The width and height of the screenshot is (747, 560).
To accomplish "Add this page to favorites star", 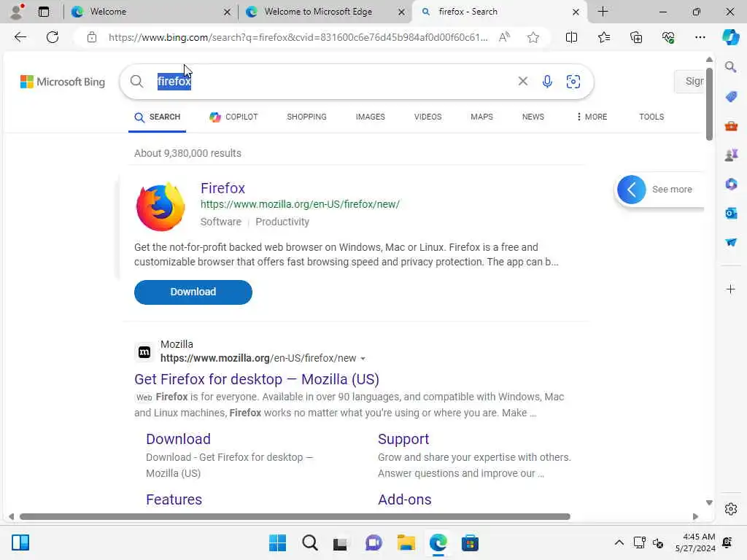I will click(x=533, y=37).
